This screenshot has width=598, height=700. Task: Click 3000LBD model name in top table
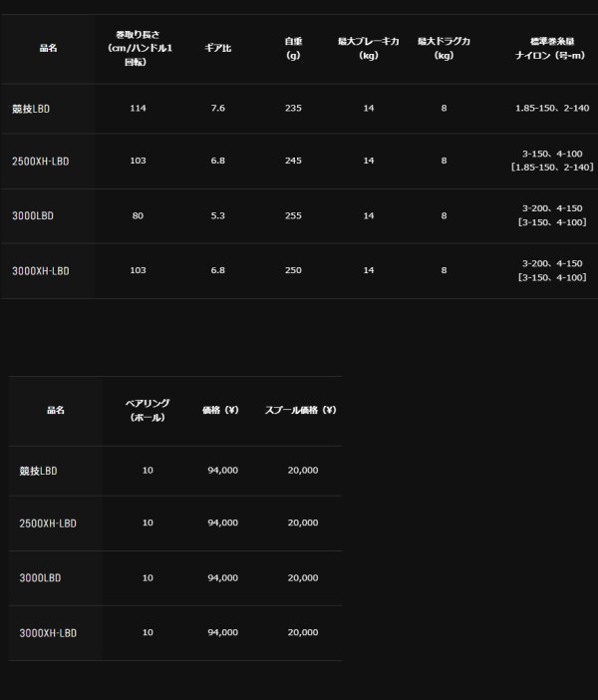click(x=33, y=216)
